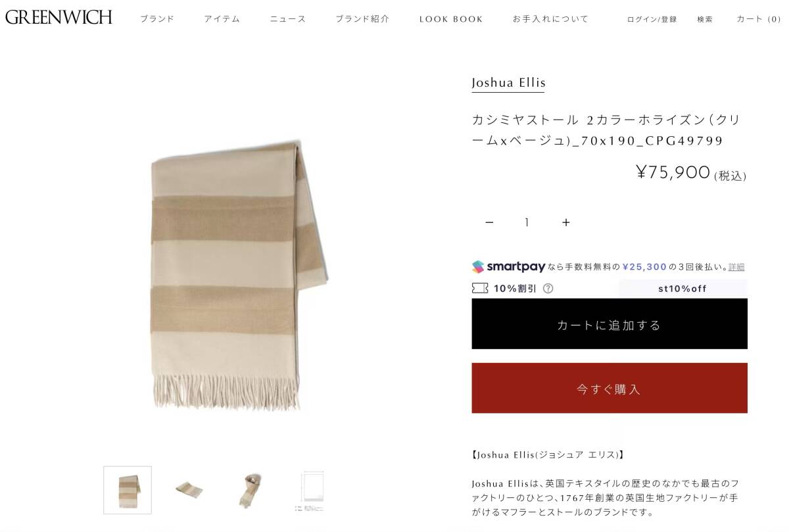This screenshot has width=789, height=532.
Task: Click ログイン/登録 link
Action: (652, 19)
